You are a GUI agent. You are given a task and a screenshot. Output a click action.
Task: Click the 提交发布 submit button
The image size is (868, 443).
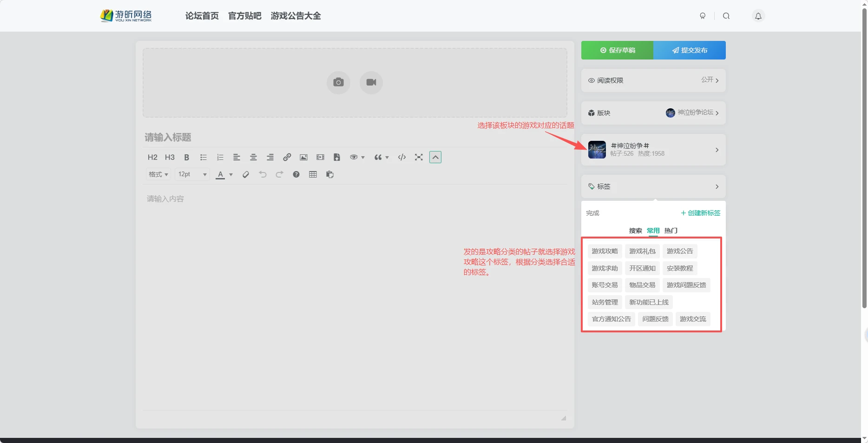point(689,50)
